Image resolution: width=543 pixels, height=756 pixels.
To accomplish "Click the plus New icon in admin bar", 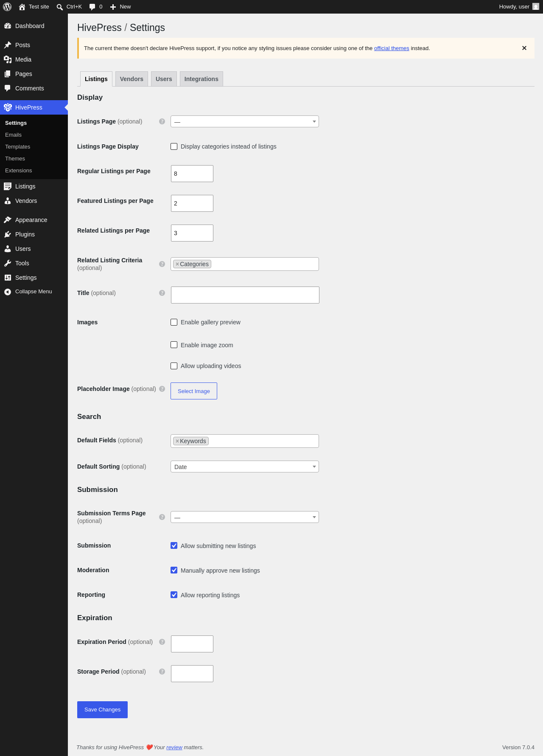I will (113, 7).
